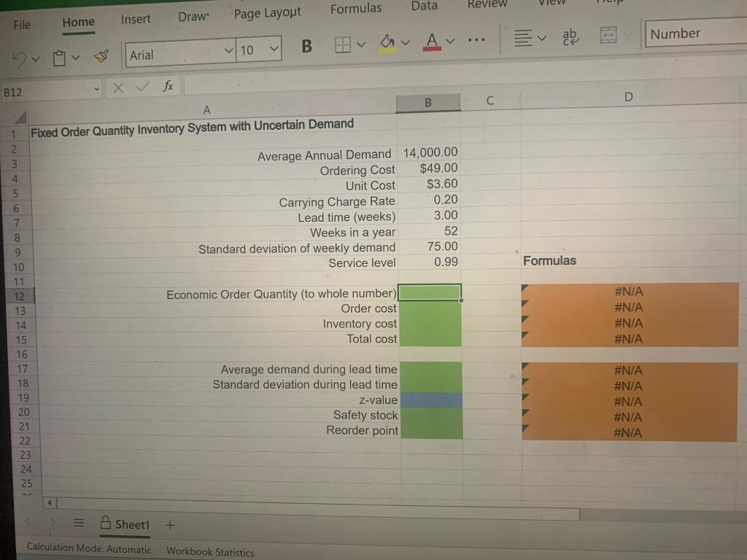This screenshot has height=560, width=747.
Task: Select the $3.60 unit cost cell
Action: tap(429, 184)
